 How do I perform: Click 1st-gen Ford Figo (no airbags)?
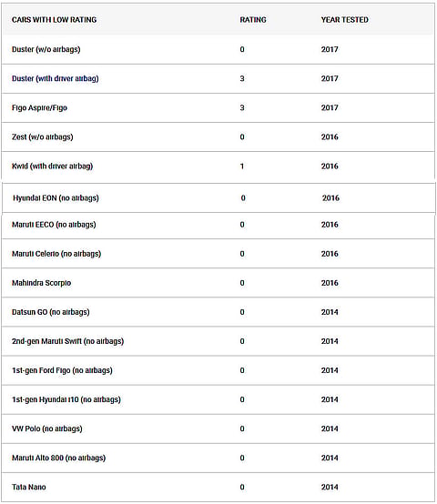pos(63,370)
